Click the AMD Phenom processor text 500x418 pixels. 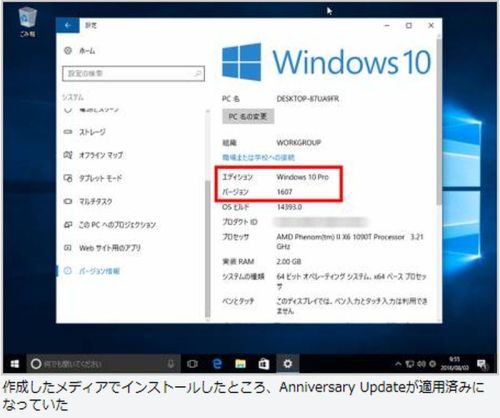click(350, 242)
